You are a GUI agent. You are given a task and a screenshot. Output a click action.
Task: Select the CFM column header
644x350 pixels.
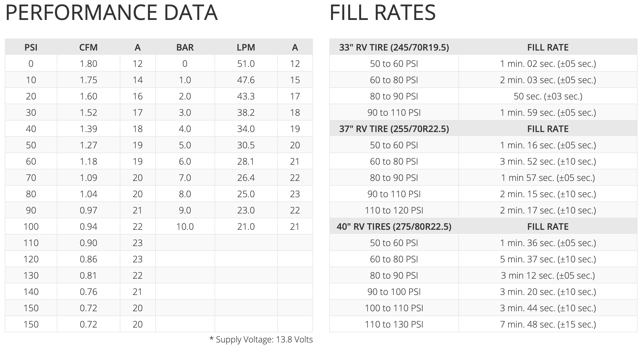tap(88, 47)
